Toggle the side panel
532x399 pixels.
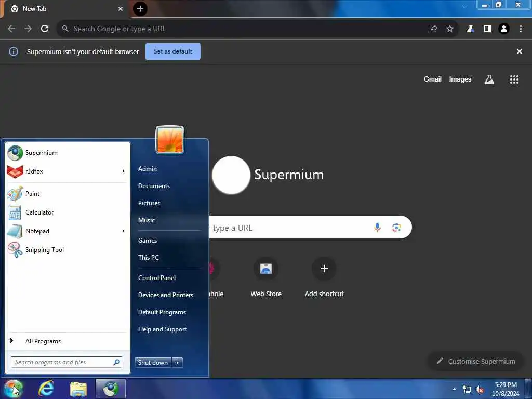click(487, 29)
